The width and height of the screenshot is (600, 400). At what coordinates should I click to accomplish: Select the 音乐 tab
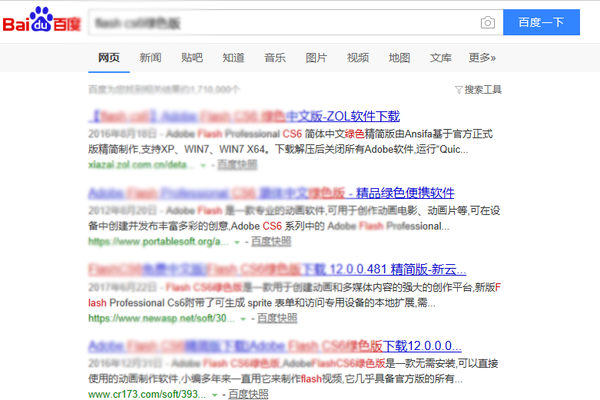pyautogui.click(x=275, y=57)
